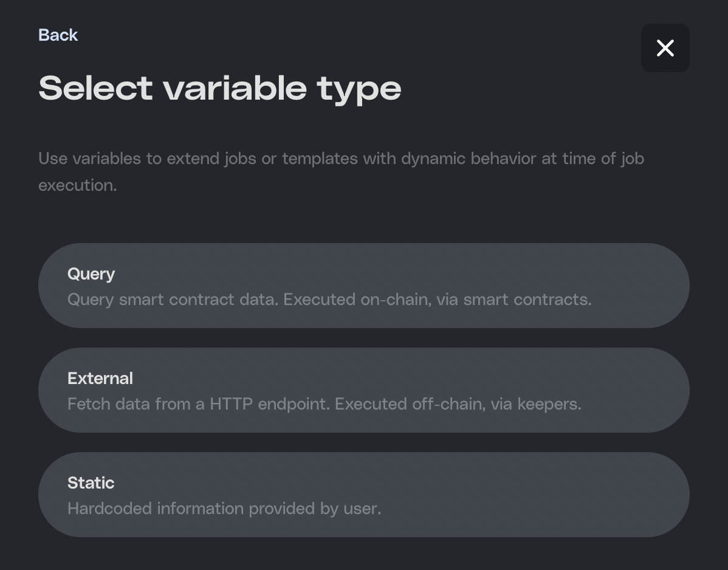Choose the External variable type
The image size is (728, 570).
click(x=363, y=390)
